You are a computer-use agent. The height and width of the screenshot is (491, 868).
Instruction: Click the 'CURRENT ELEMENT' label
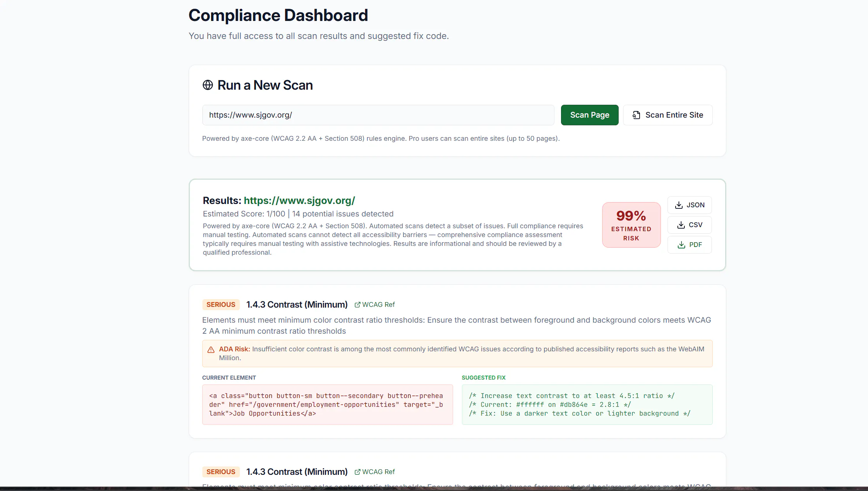point(229,378)
